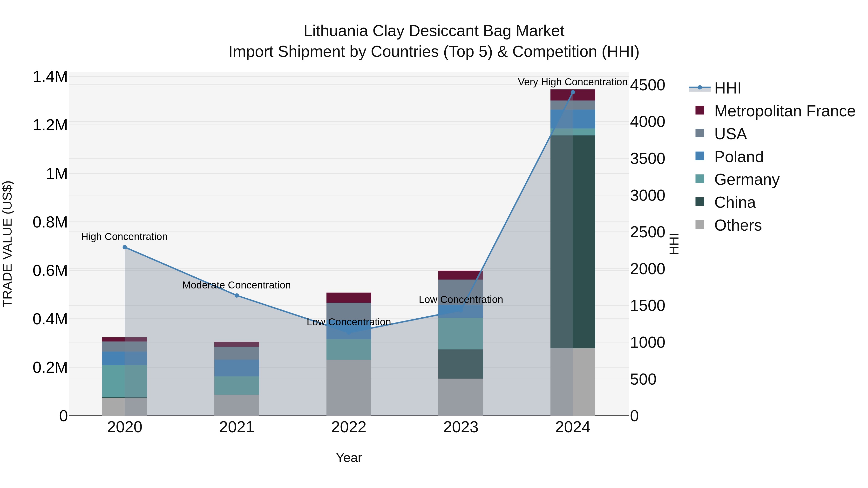The height and width of the screenshot is (488, 868).
Task: Click the 1500 right axis tick
Action: coord(648,306)
